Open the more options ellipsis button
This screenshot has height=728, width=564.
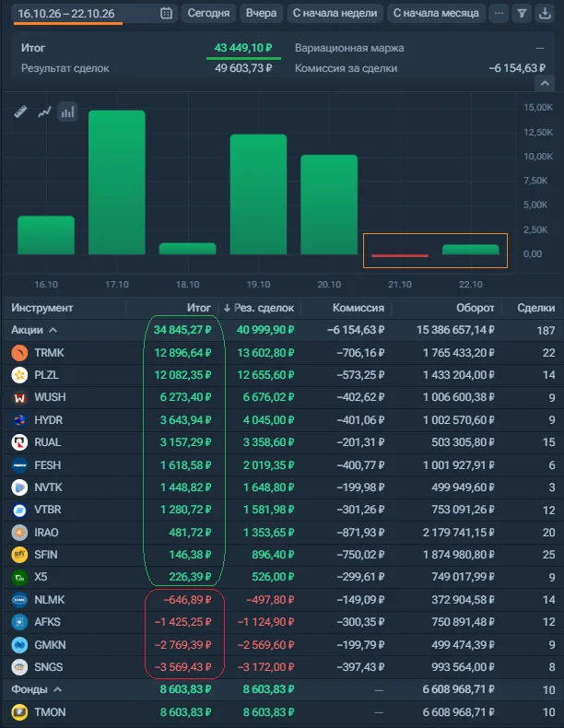(499, 14)
